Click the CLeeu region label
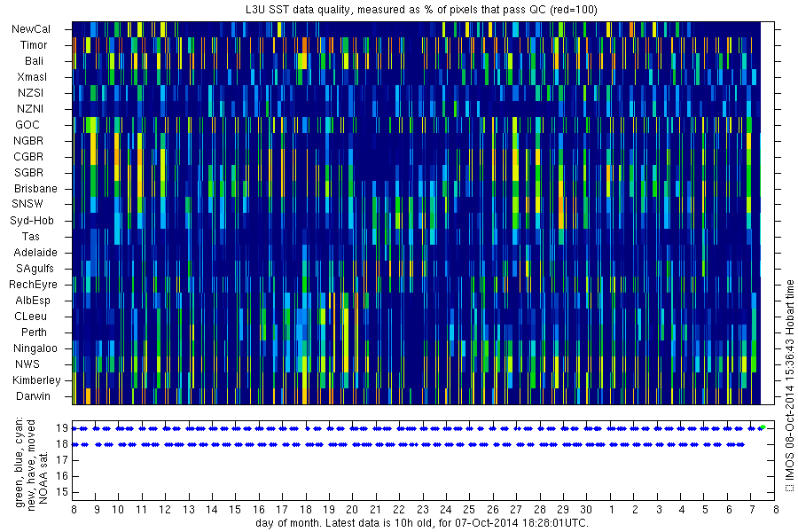The image size is (798, 532). (x=30, y=317)
